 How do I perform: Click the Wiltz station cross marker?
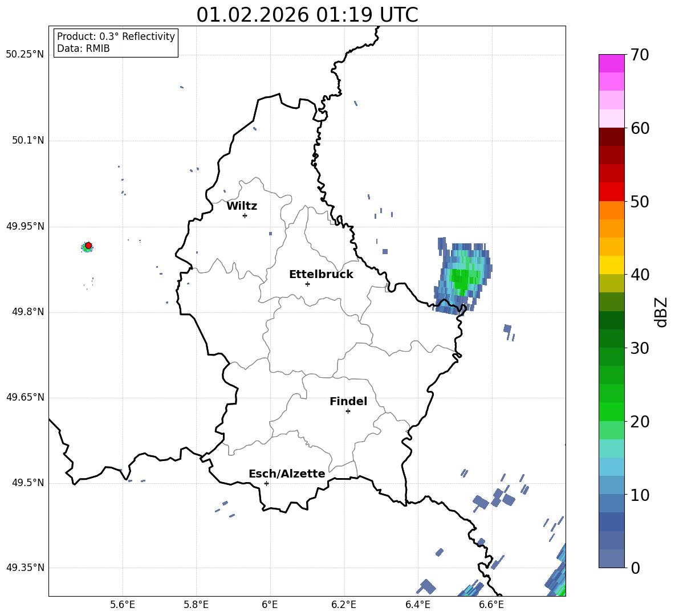(245, 215)
